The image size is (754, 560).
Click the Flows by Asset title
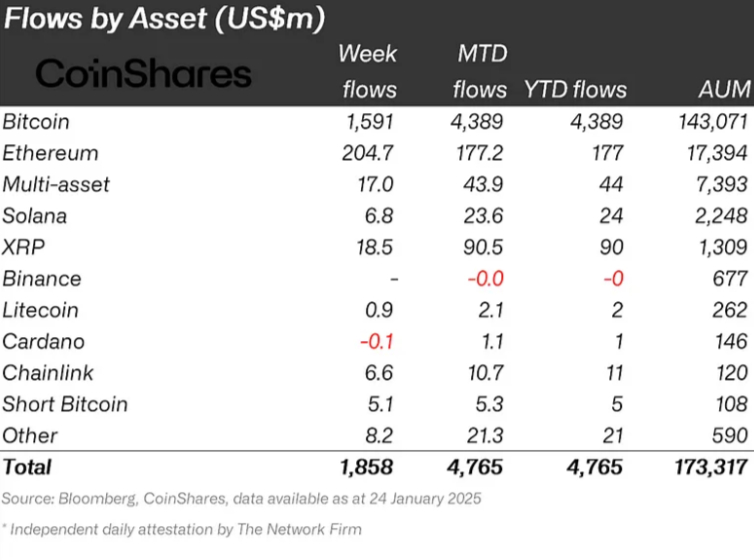point(164,17)
